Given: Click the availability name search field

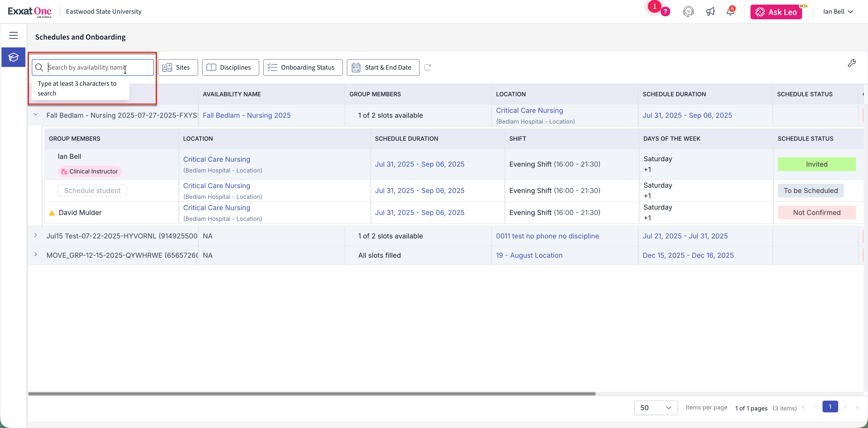Looking at the screenshot, I should click(98, 67).
